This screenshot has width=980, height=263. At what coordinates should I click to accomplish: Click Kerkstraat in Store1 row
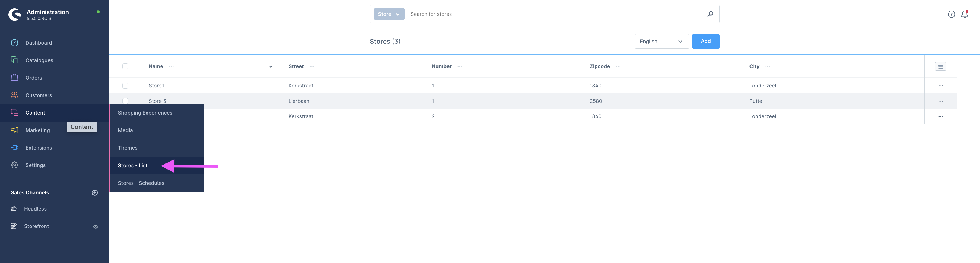tap(301, 86)
